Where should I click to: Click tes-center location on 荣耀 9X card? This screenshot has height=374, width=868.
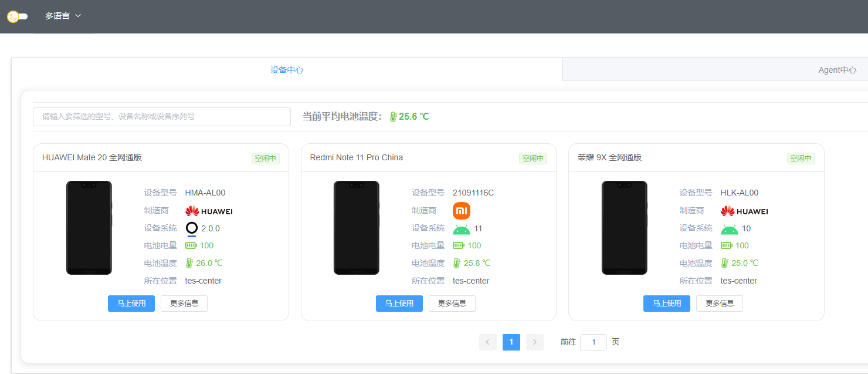[x=739, y=281]
